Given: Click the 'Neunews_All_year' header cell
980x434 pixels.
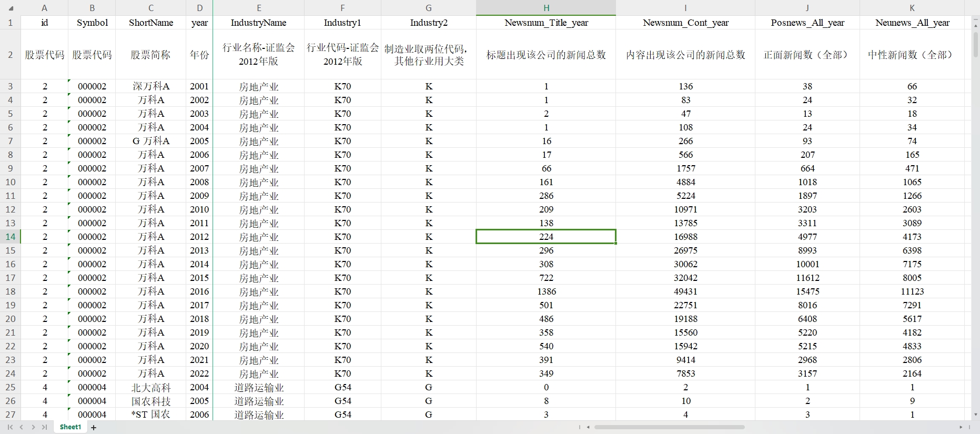Looking at the screenshot, I should coord(912,23).
